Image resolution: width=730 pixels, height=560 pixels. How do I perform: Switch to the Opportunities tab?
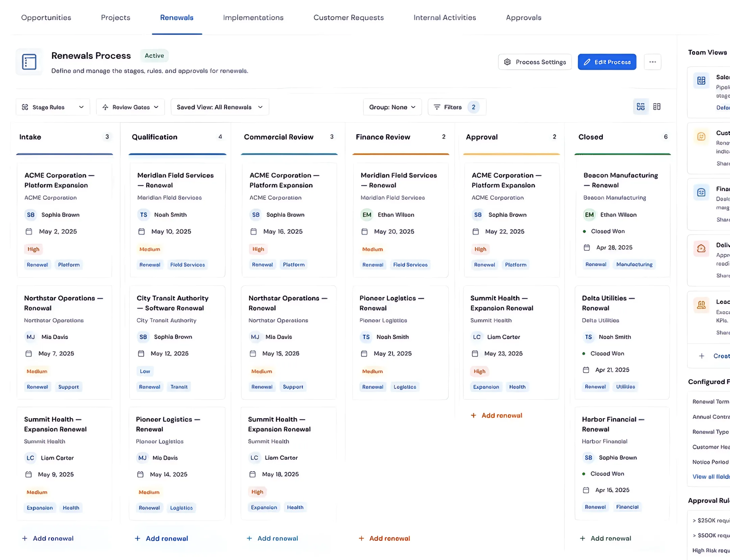[46, 18]
